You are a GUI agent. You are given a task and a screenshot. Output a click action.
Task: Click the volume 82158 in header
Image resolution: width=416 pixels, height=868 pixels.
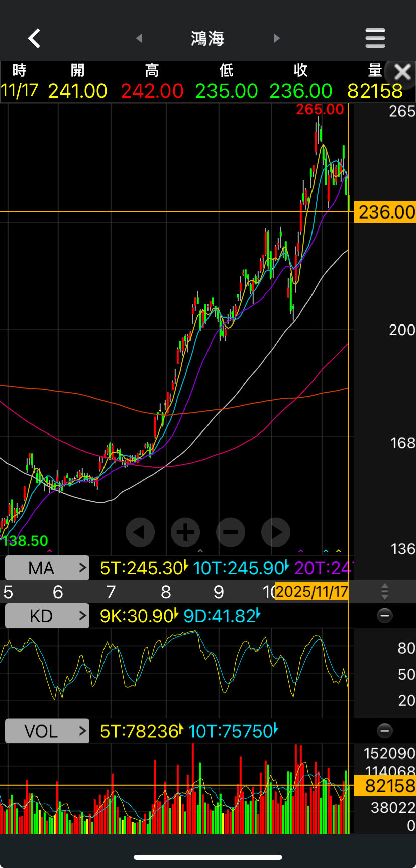[x=375, y=91]
